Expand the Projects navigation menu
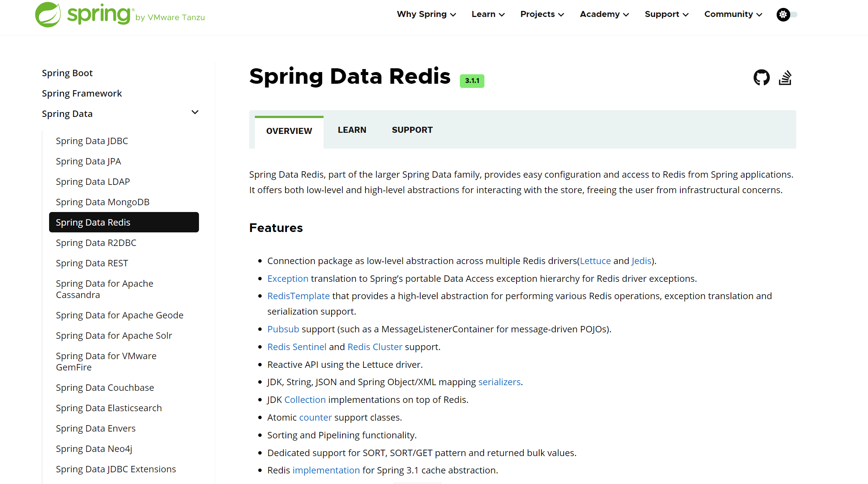 542,14
